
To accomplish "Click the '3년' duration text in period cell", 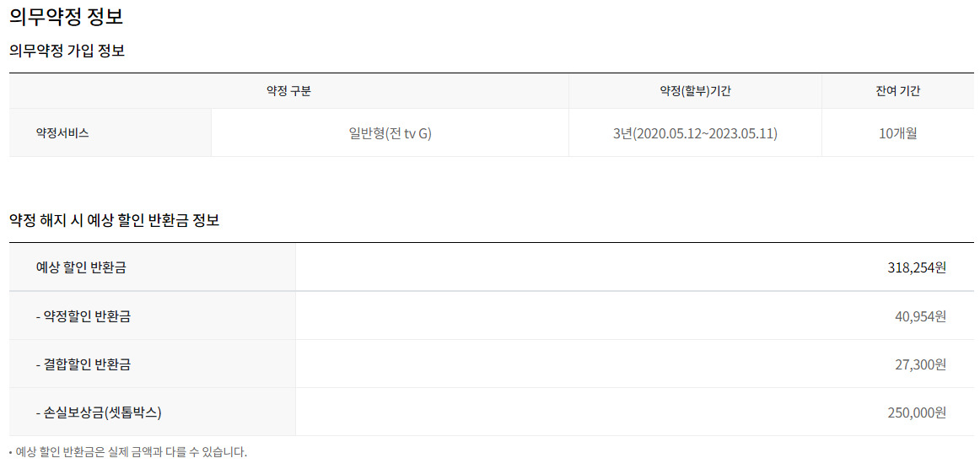I will click(621, 133).
